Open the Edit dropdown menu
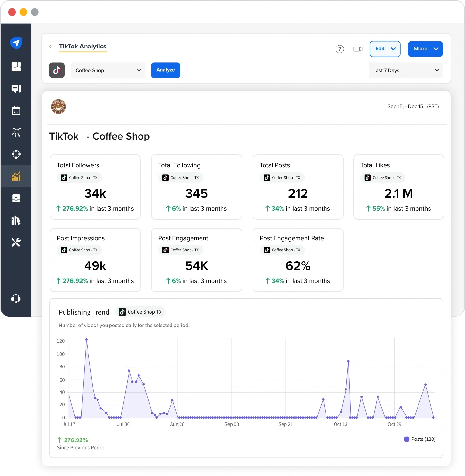The width and height of the screenshot is (465, 476). 385,49
